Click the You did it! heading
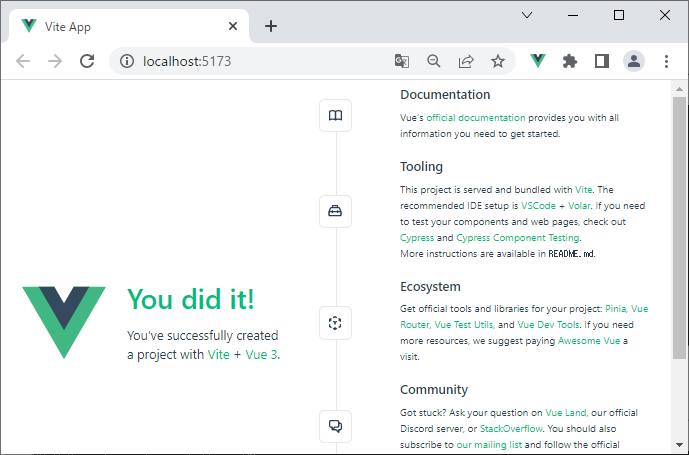The image size is (689, 455). 190,299
